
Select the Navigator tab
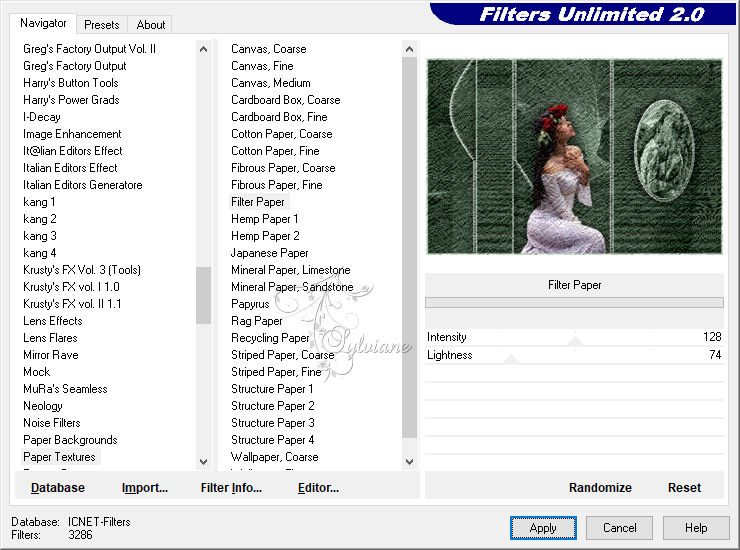point(43,23)
